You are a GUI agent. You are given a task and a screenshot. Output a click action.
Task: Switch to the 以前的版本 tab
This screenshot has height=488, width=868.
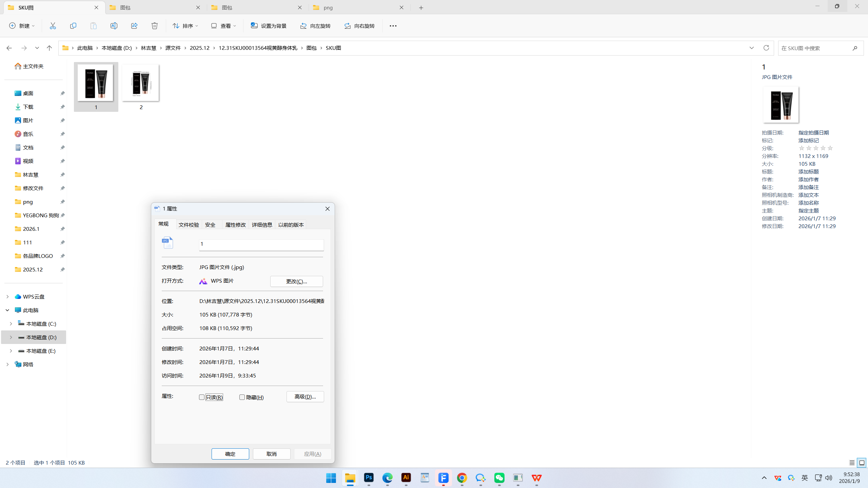[x=291, y=225]
